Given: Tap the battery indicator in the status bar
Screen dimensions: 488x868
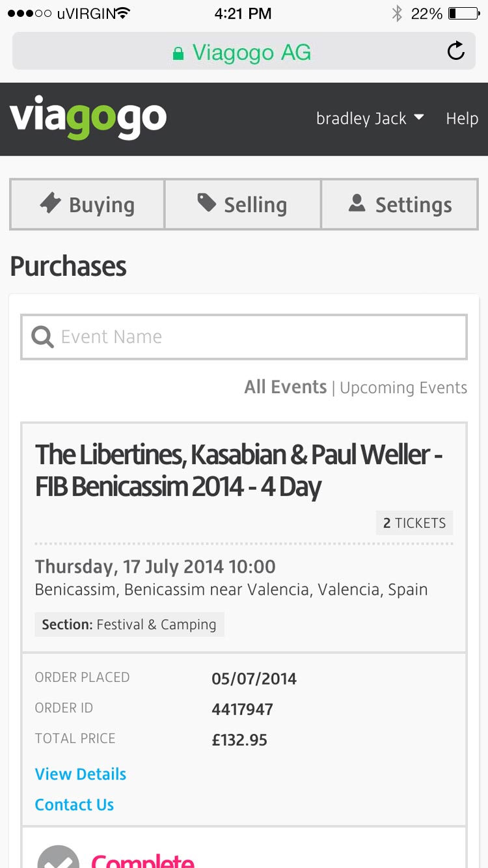Looking at the screenshot, I should click(x=463, y=13).
